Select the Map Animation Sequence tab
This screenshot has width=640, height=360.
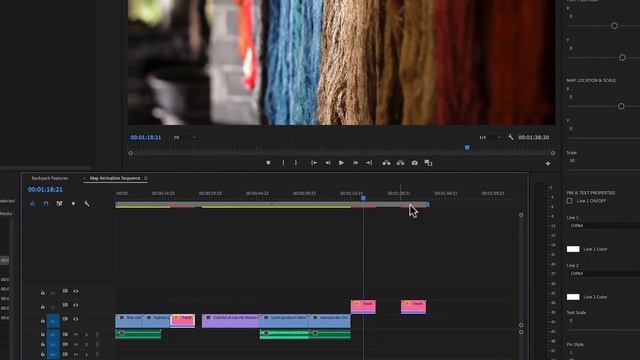point(115,178)
